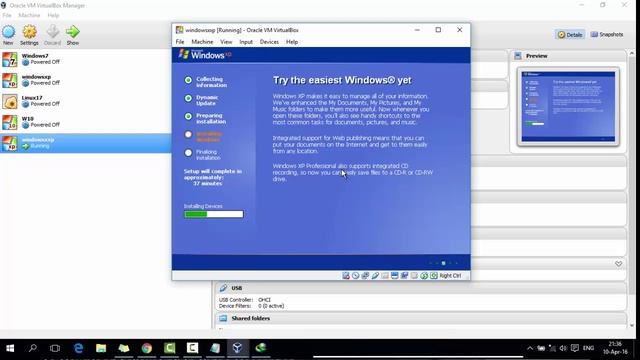Click the Right Ctrl host key label

coord(450,276)
